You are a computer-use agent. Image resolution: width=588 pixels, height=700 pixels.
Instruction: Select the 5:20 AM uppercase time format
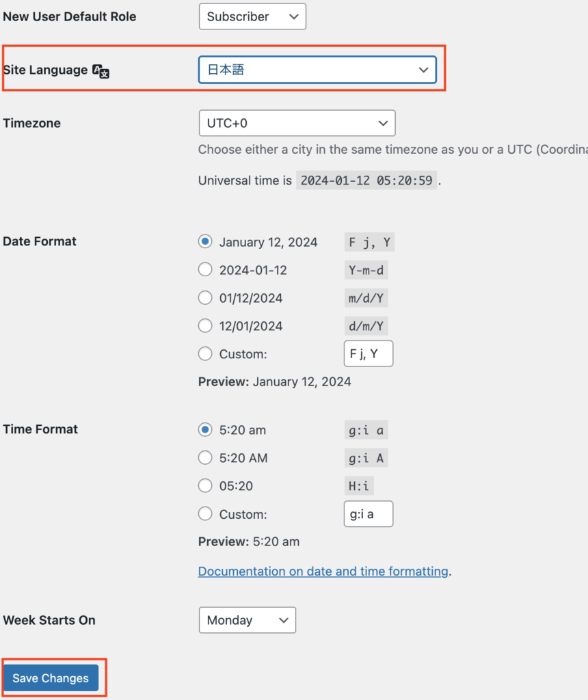click(205, 457)
